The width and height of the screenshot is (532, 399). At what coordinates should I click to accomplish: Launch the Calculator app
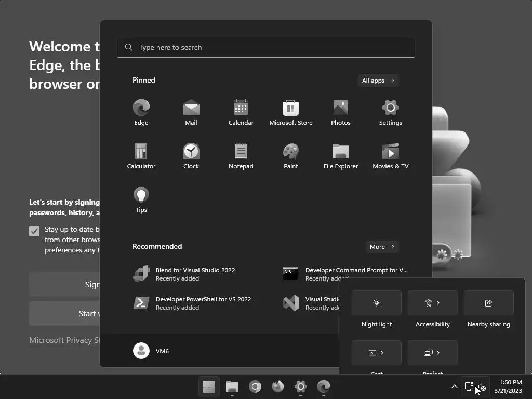[x=141, y=156]
